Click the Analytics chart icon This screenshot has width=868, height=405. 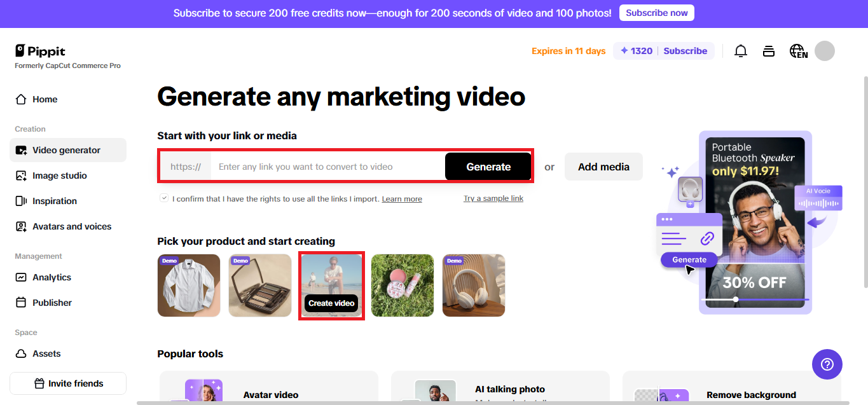point(21,277)
